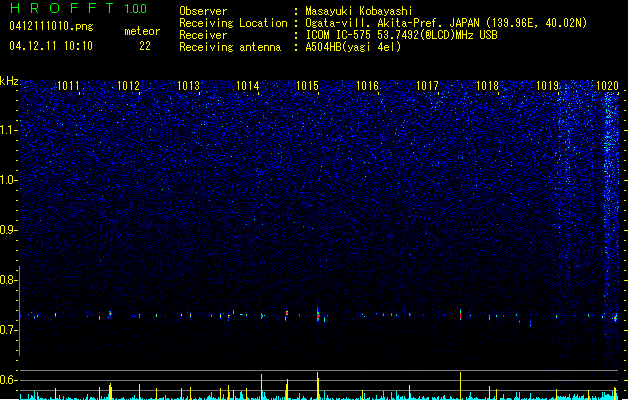Click the red echo spike after 1017
629x400 pixels.
461,315
